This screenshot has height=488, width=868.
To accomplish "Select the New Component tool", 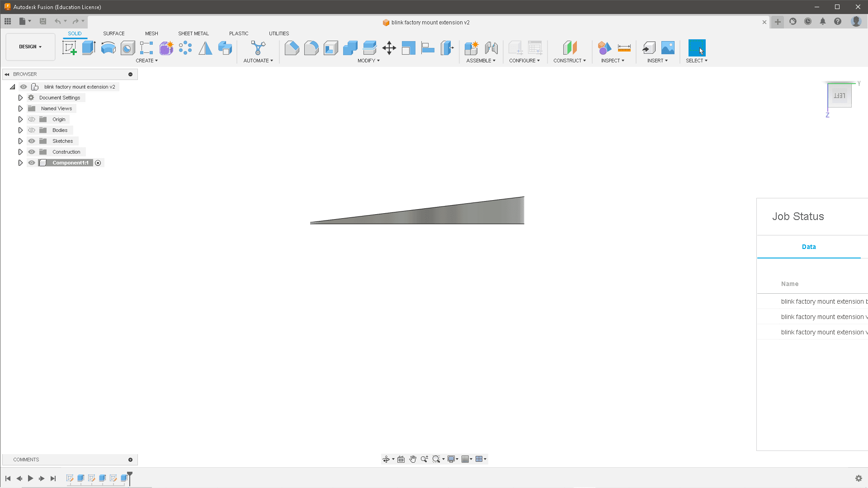I will point(471,48).
